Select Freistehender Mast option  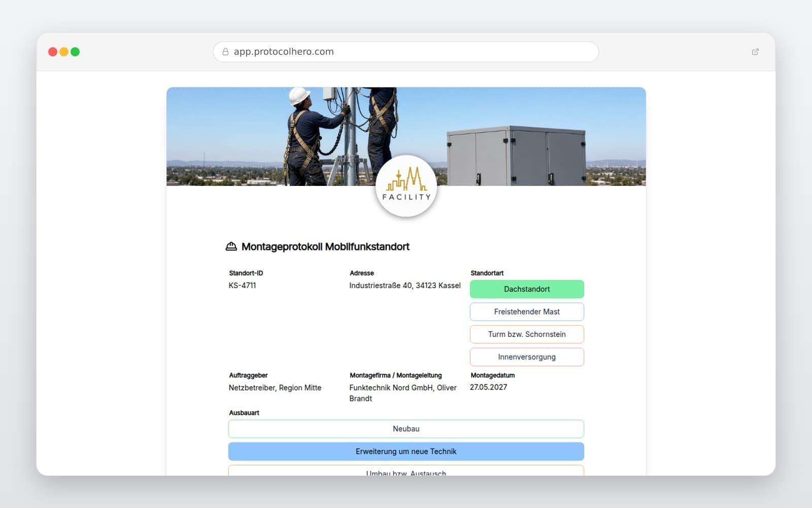(x=527, y=312)
